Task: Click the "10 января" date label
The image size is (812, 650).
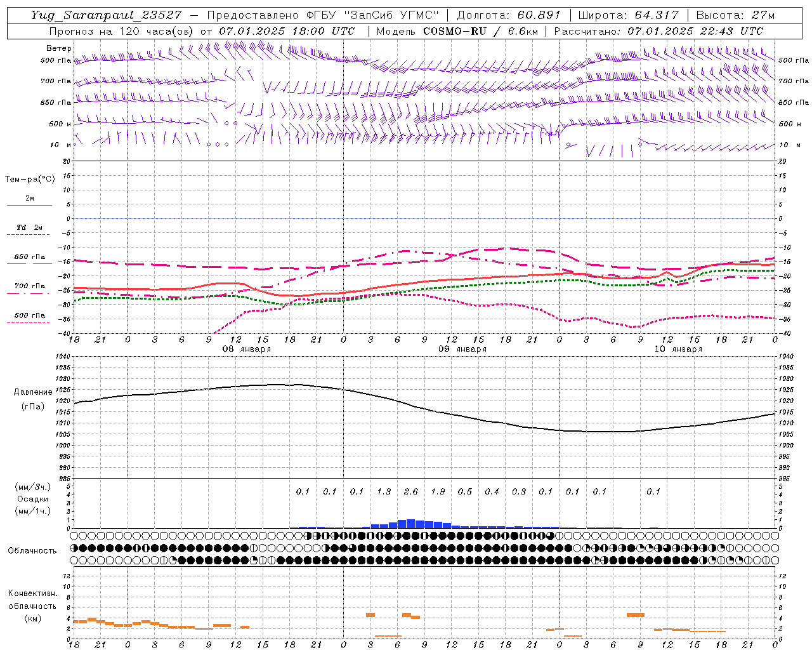Action: click(x=678, y=349)
